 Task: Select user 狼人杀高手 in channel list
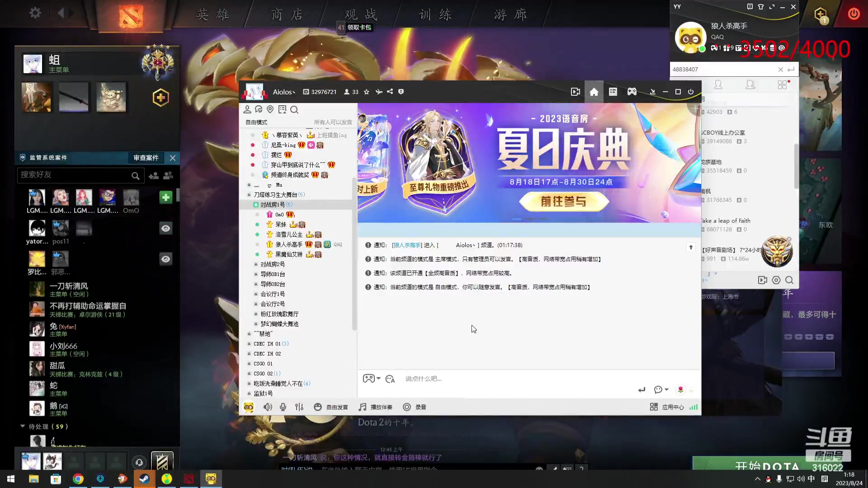[289, 244]
